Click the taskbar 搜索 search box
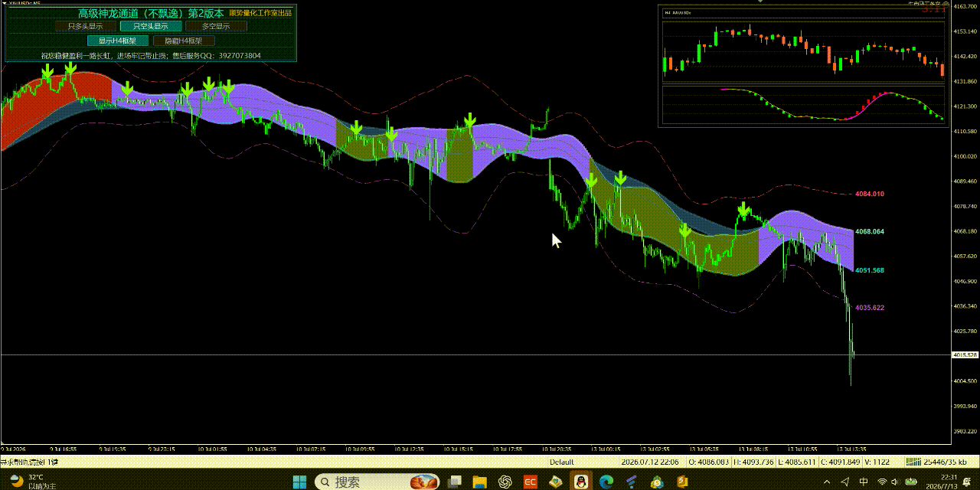The width and height of the screenshot is (980, 490). pos(377,482)
